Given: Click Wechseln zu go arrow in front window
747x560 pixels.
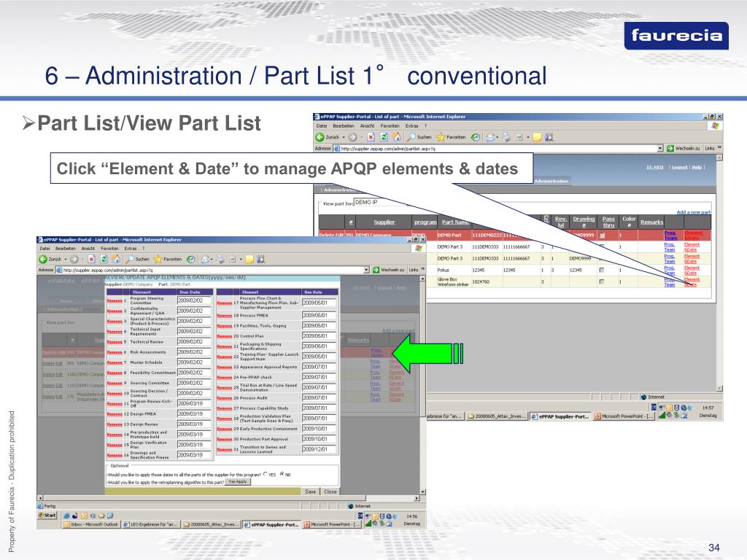Looking at the screenshot, I should 376,270.
